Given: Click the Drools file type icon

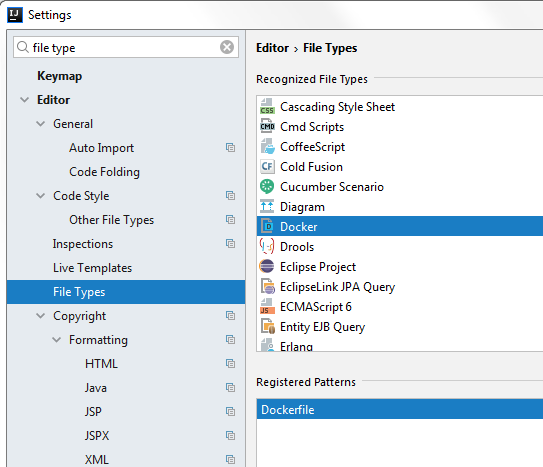Looking at the screenshot, I should click(x=267, y=246).
